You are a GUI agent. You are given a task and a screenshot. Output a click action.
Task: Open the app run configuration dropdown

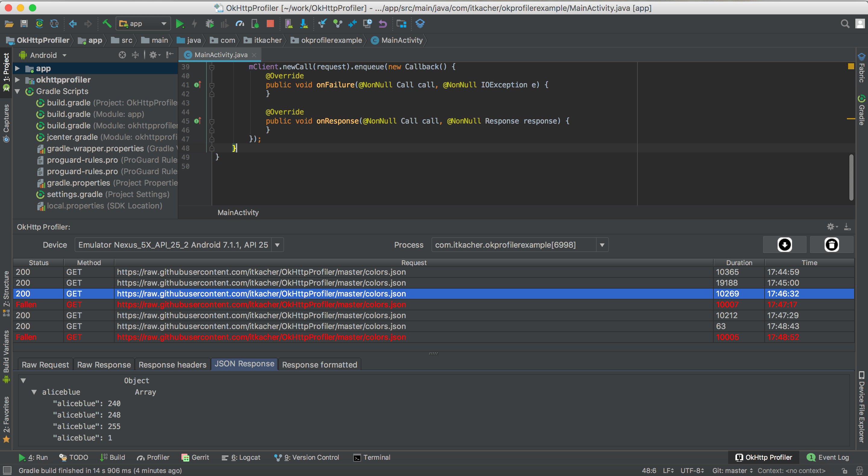143,23
